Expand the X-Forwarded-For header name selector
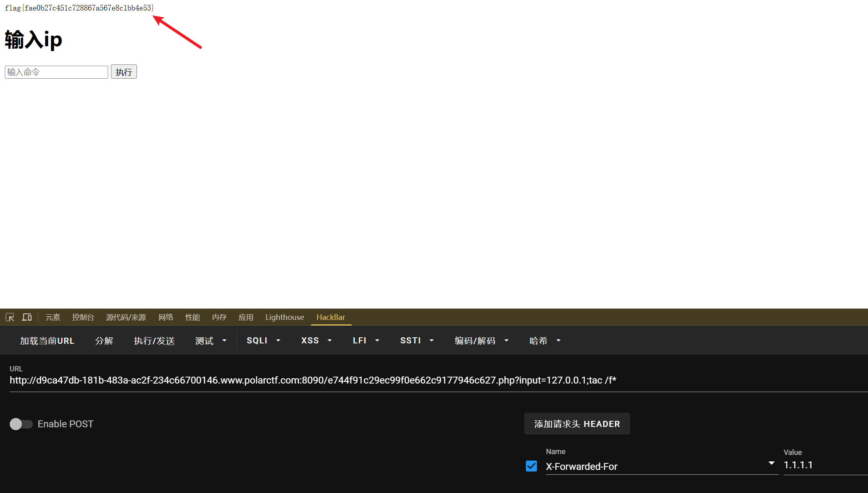Image resolution: width=868 pixels, height=493 pixels. pos(771,463)
